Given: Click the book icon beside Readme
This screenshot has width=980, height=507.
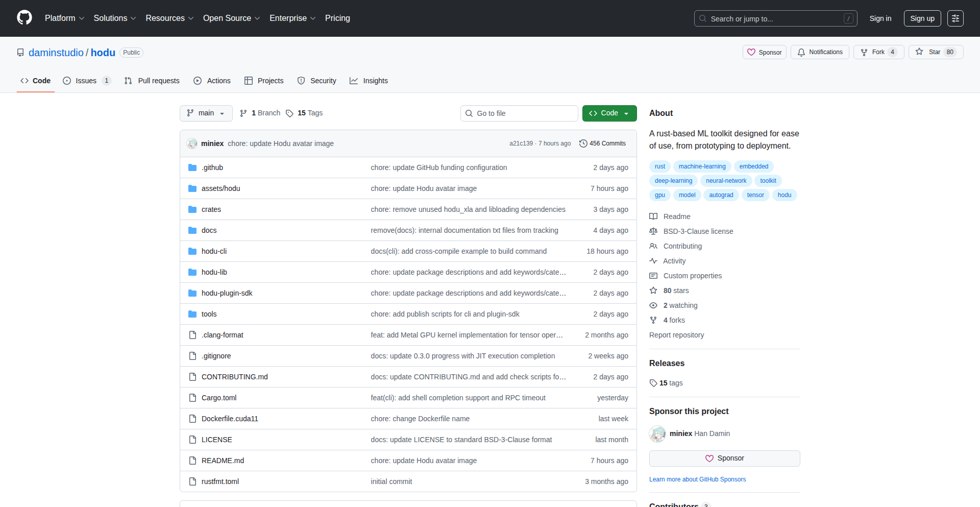Looking at the screenshot, I should coord(653,216).
